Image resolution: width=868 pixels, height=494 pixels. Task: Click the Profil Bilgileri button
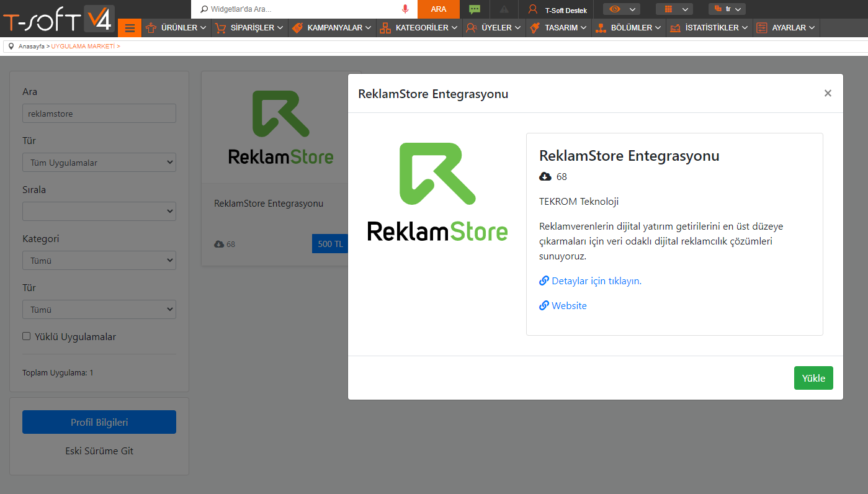(x=99, y=422)
